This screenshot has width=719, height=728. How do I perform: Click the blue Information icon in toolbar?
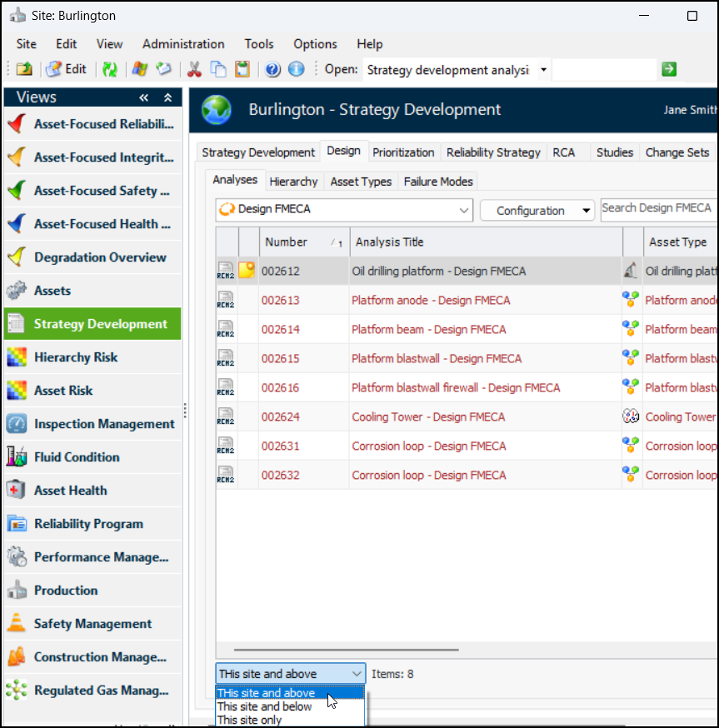[296, 70]
